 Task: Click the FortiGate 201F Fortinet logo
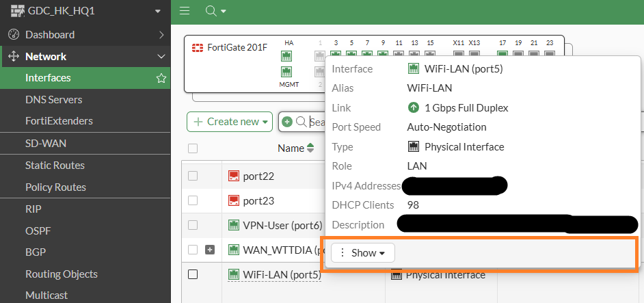pyautogui.click(x=198, y=47)
